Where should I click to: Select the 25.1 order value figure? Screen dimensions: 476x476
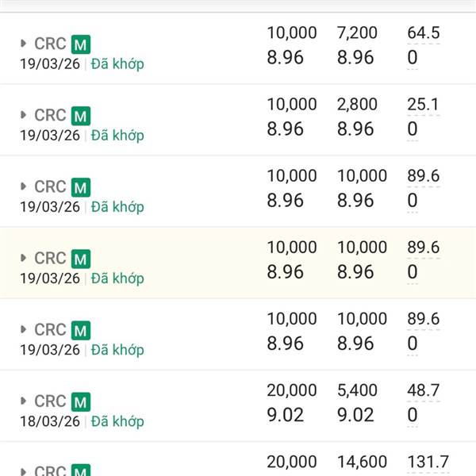point(424,105)
